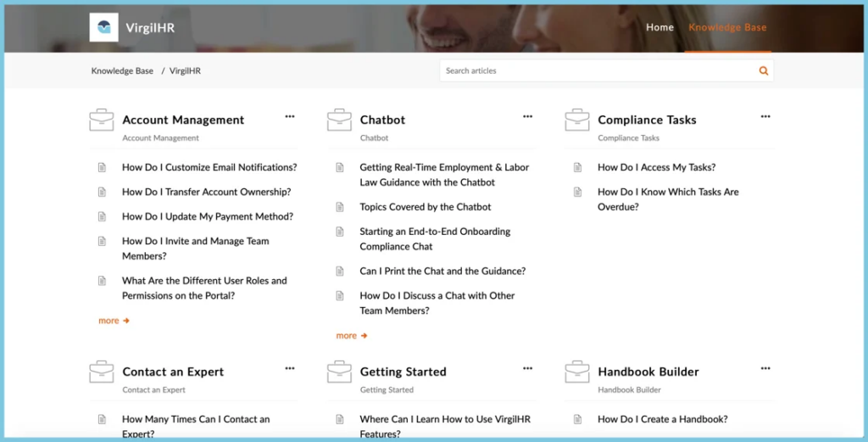Open 'Can I Print the Chat and the Guidance?'
The image size is (868, 442).
442,271
